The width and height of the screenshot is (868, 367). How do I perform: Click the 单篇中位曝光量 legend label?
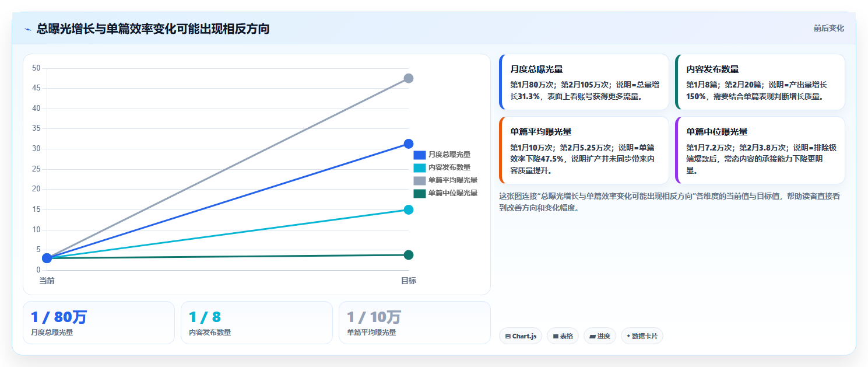pyautogui.click(x=453, y=193)
